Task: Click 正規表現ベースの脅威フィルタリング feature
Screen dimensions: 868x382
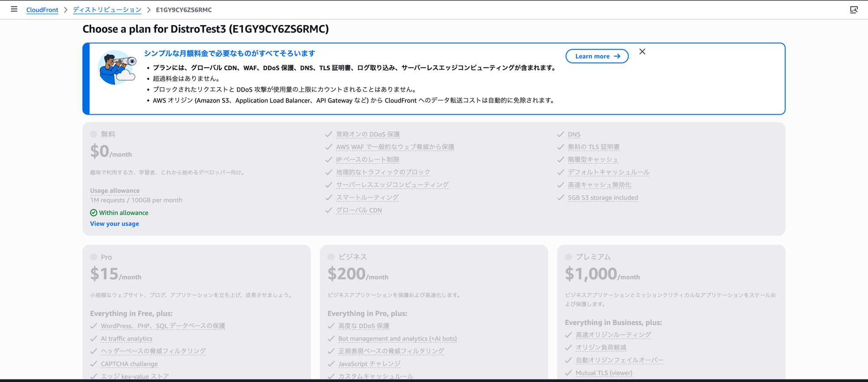Action: coord(391,351)
